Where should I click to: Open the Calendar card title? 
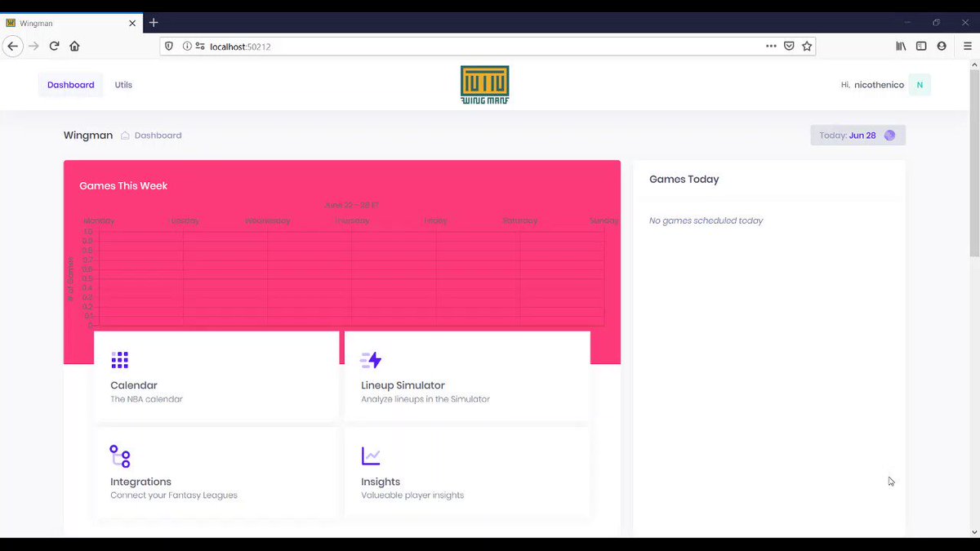tap(134, 385)
